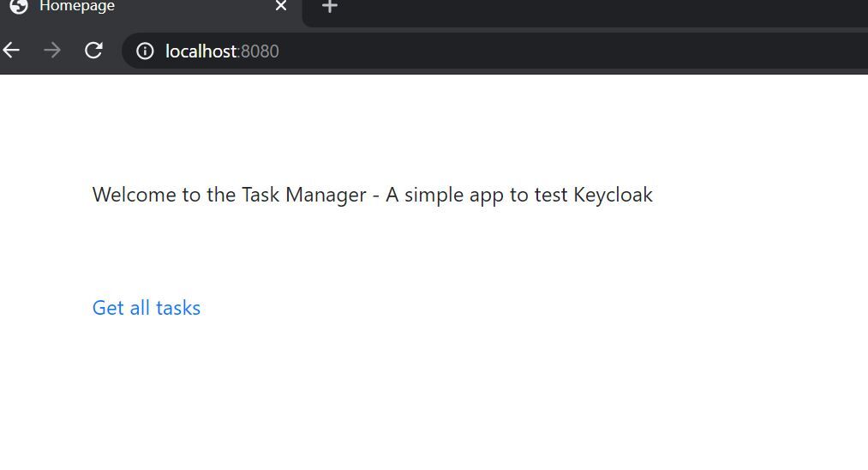868x470 pixels.
Task: Close the Homepage tab
Action: (x=281, y=5)
